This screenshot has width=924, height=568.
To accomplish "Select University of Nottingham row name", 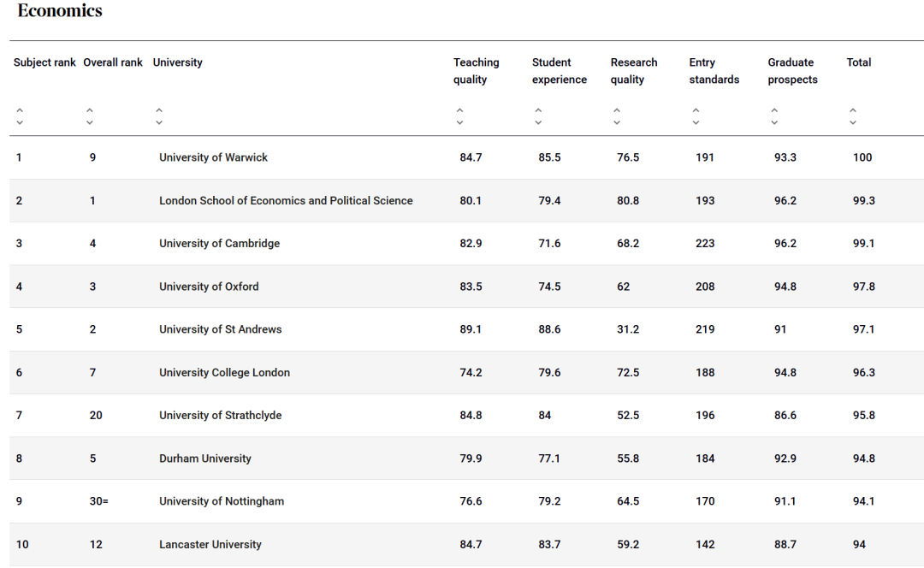I will click(x=222, y=501).
